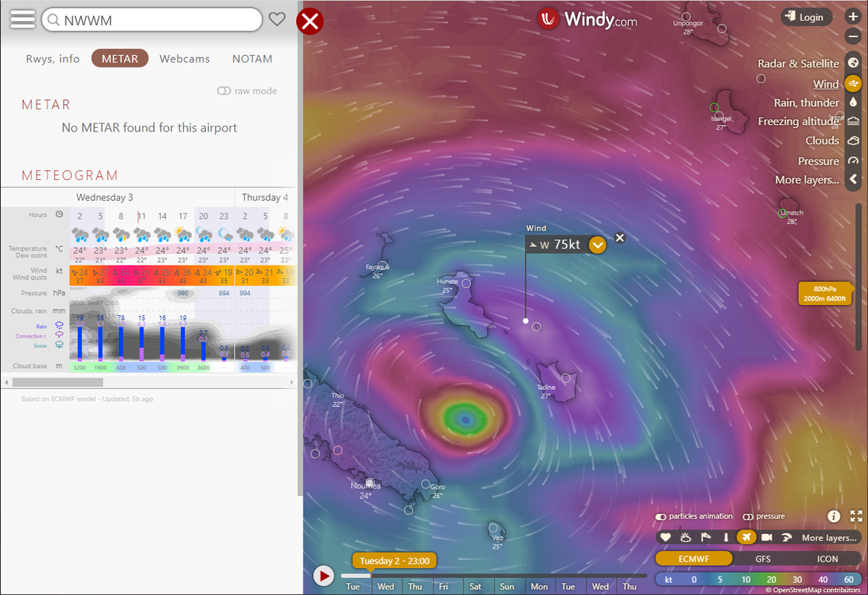Show paragliding spots POI icon
The height and width of the screenshot is (595, 868).
point(787,538)
